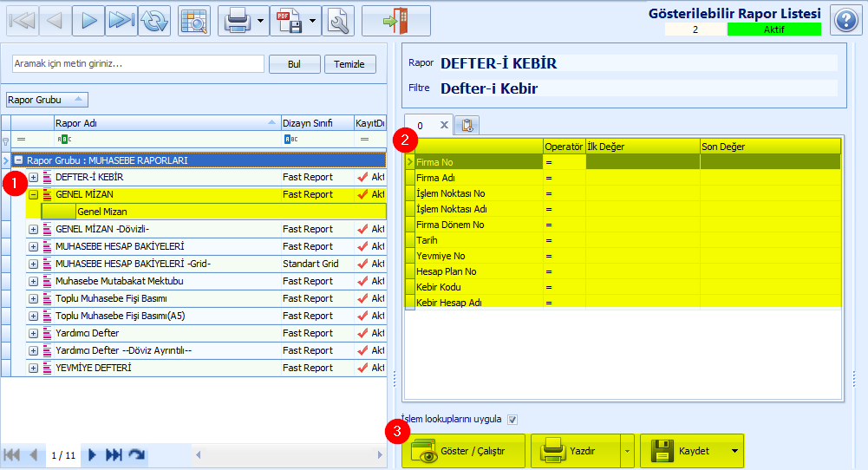Viewport: 868px width, 470px height.
Task: Toggle İşlem lookuplarını uygula checkbox
Action: coord(512,420)
